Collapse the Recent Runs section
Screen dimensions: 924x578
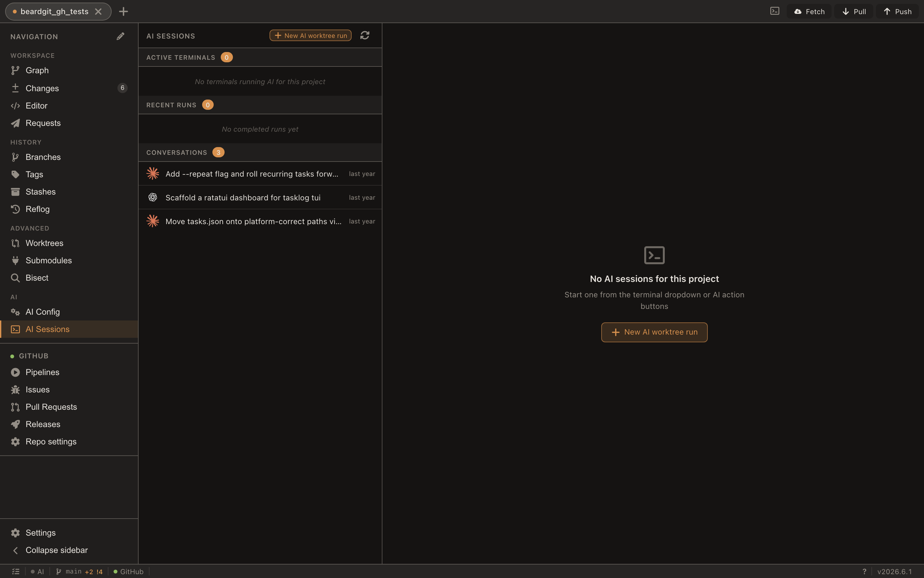pos(260,105)
